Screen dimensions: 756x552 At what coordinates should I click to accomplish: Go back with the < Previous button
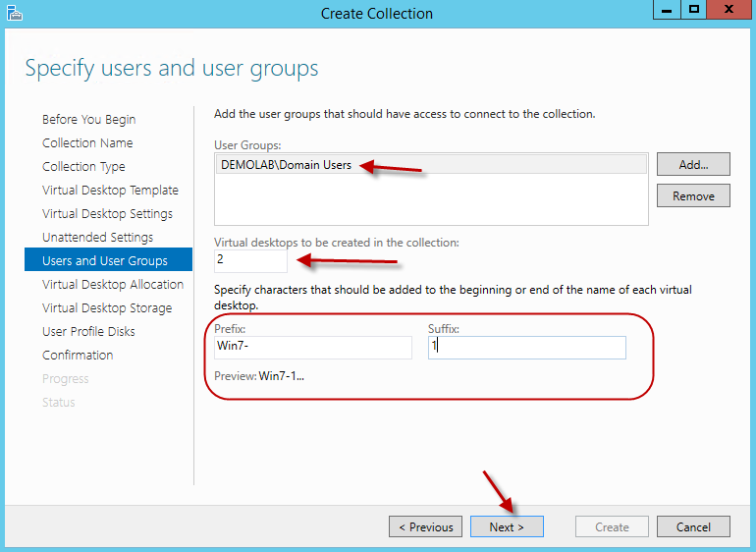pyautogui.click(x=425, y=526)
